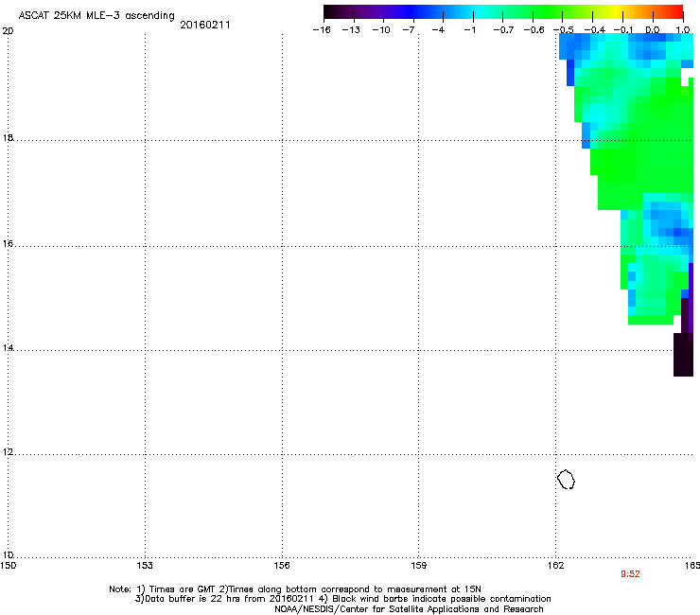The width and height of the screenshot is (700, 615).
Task: Click the title text "ASCAT 25KM MLE-3 ascending"
Action: point(96,16)
